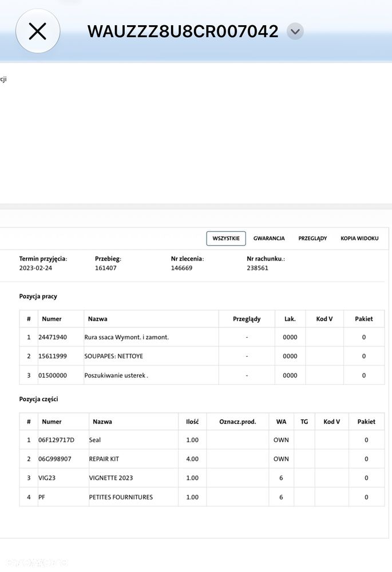Click Przeglądy column header in work table
Screen dimensions: 392x572
click(x=247, y=319)
